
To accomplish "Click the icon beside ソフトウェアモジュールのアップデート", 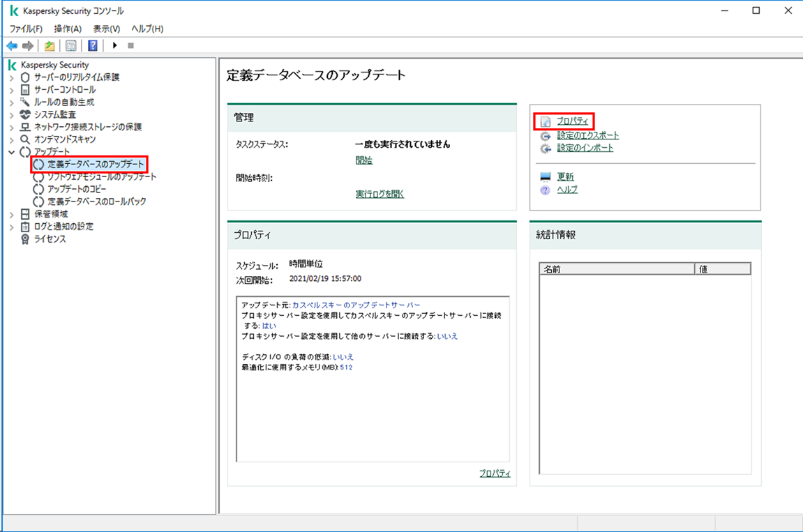I will tap(38, 176).
